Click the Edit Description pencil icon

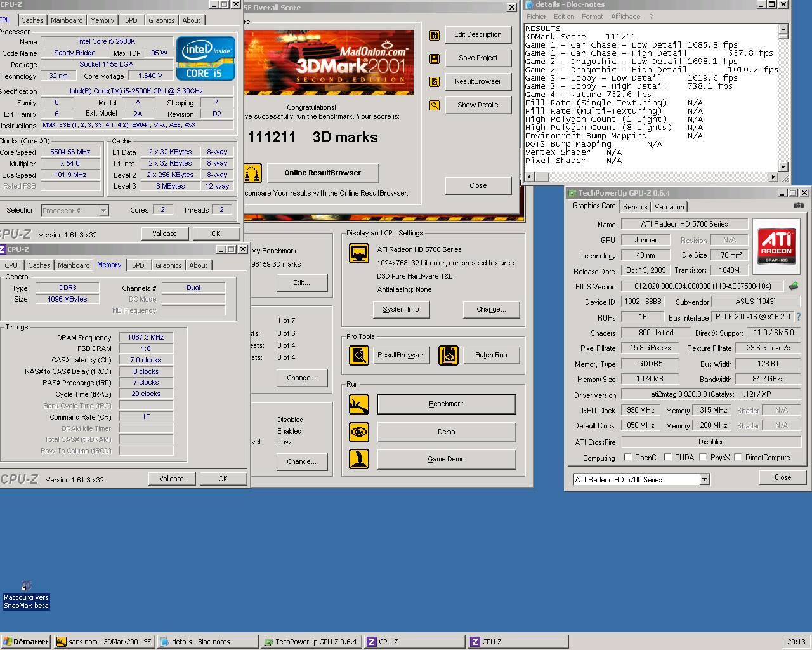point(435,36)
